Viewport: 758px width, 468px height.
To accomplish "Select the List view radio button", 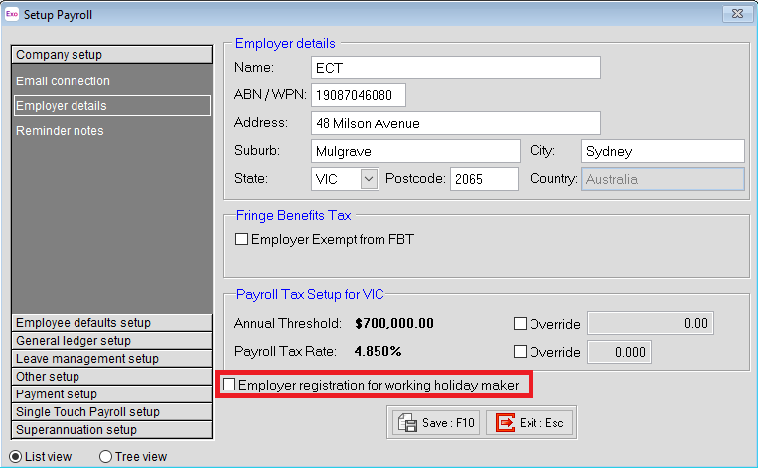I will click(x=15, y=456).
